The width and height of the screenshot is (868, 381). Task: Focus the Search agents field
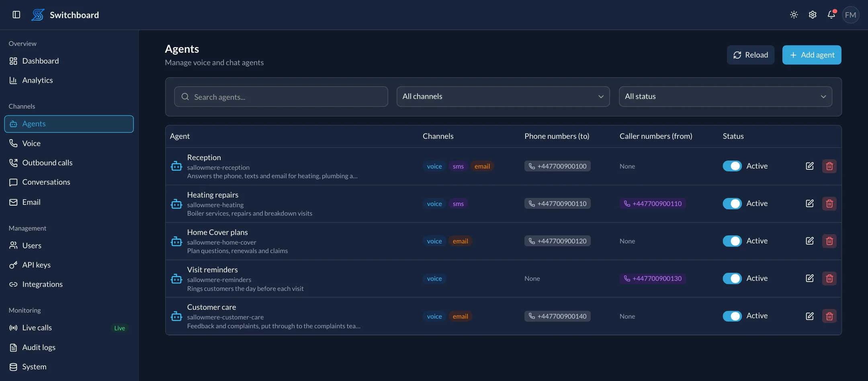(x=281, y=97)
